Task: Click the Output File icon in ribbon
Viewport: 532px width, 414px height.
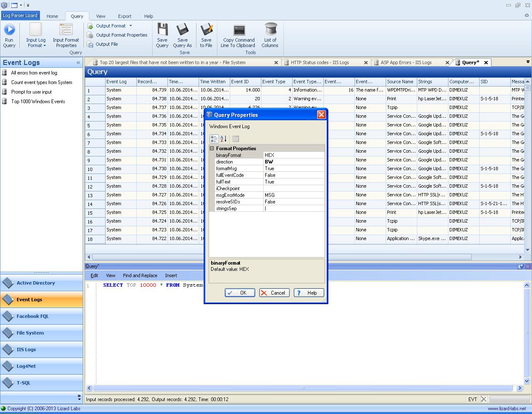Action: click(90, 44)
